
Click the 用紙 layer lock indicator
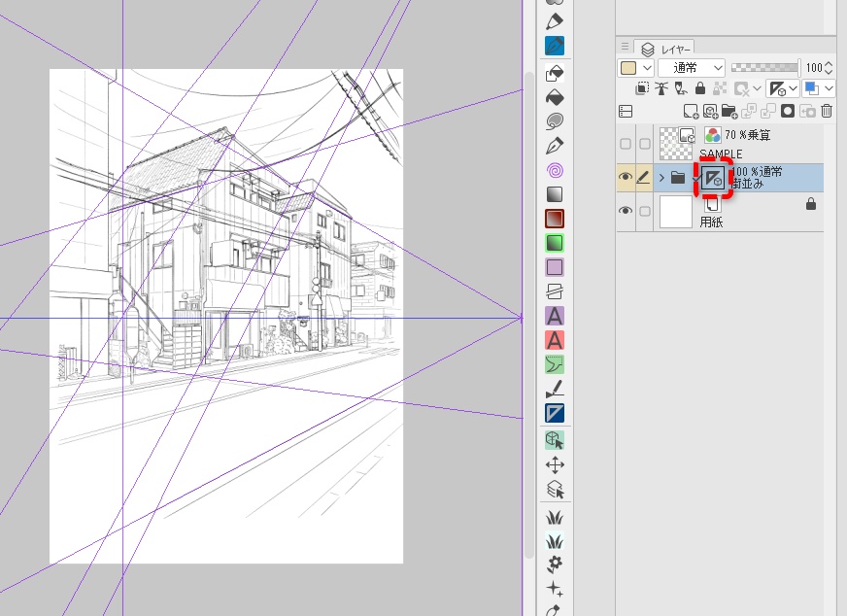pyautogui.click(x=810, y=204)
